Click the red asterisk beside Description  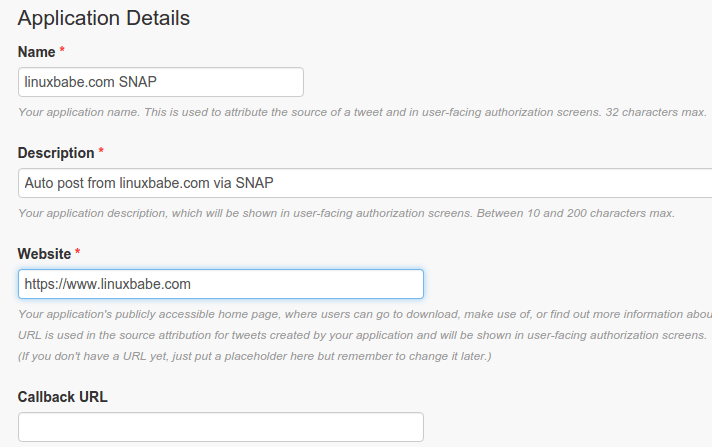(x=101, y=152)
